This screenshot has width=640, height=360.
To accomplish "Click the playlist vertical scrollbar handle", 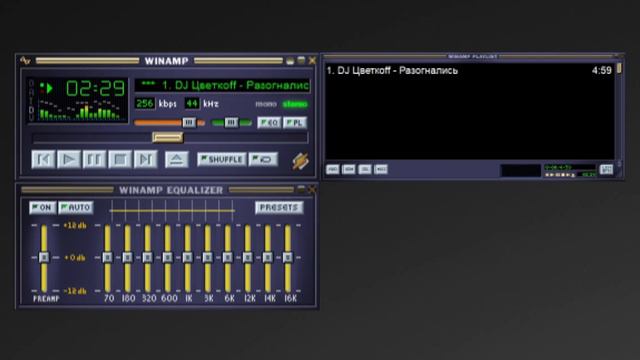I will tap(619, 68).
